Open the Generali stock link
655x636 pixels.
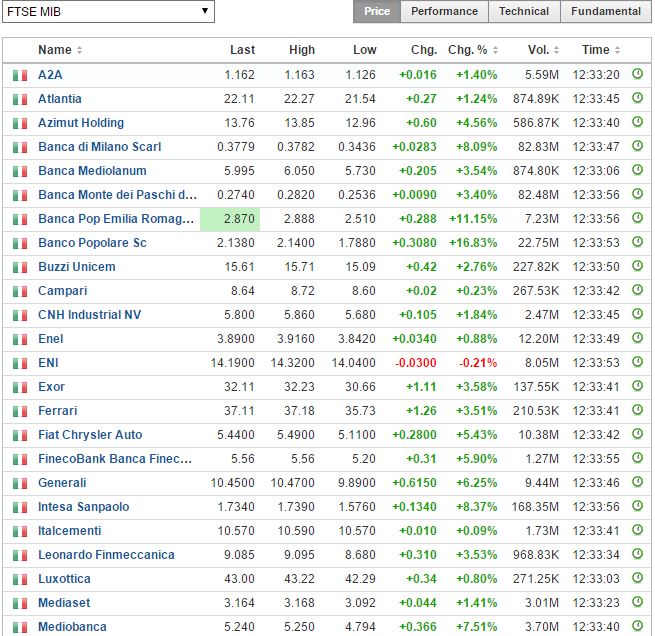(x=62, y=483)
